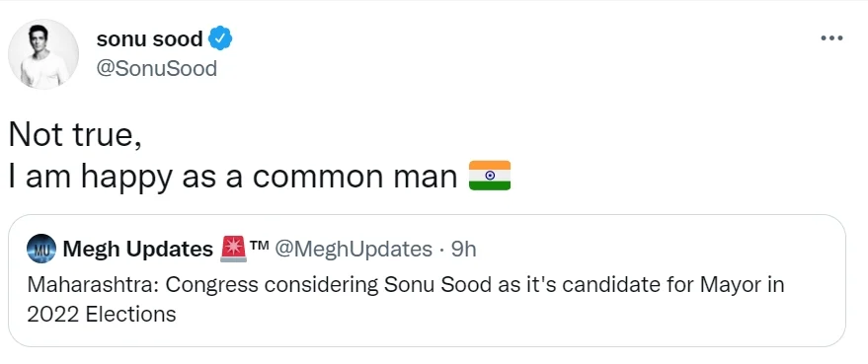
Task: Open the @SonuSood handle link
Action: [x=157, y=69]
